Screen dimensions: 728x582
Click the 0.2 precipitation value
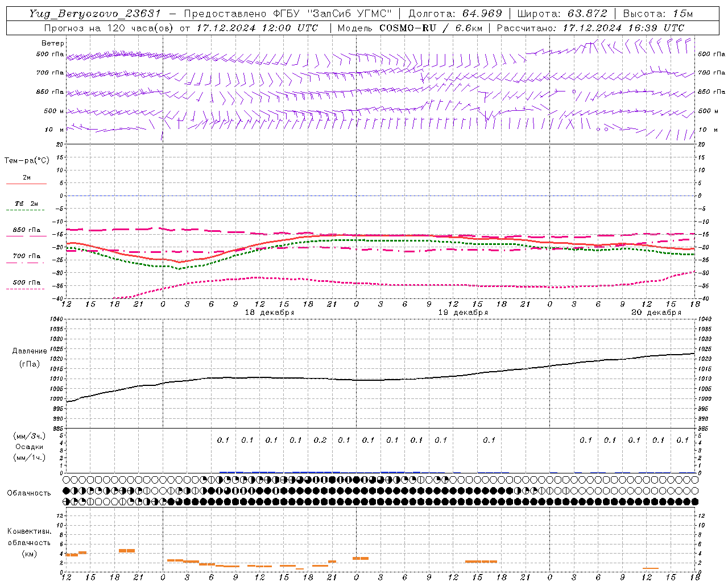[x=320, y=440]
